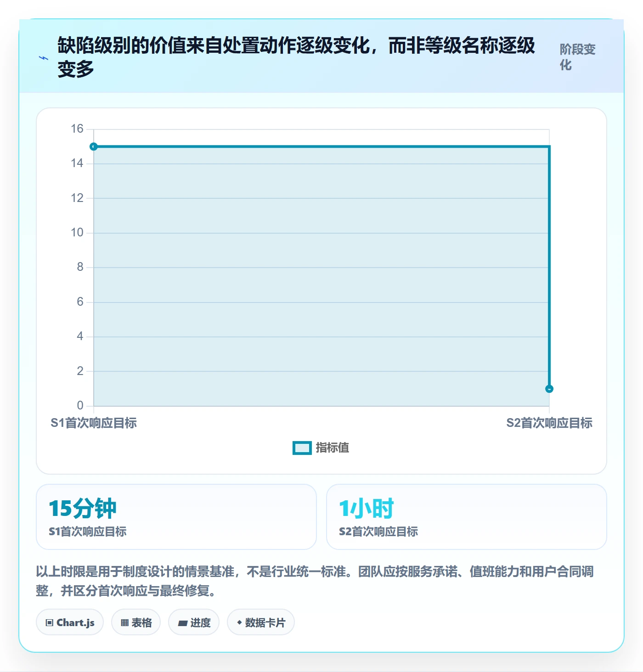Select the Chart.js tag

70,622
